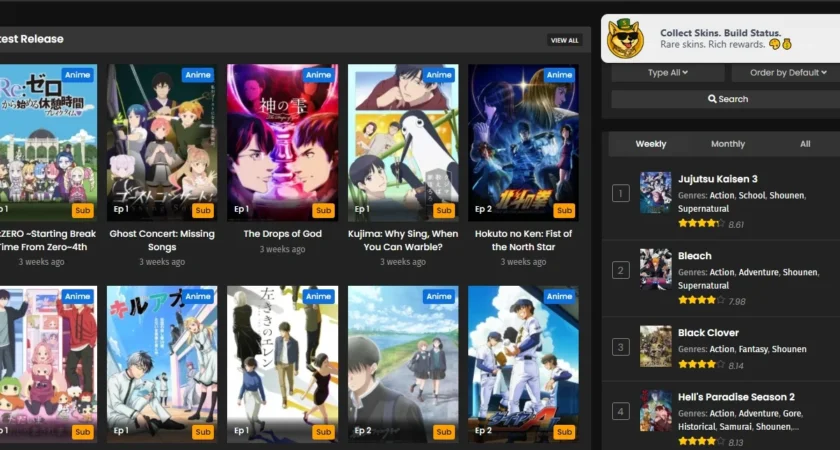Click the rank 1 number badge
840x450 pixels.
pos(620,193)
